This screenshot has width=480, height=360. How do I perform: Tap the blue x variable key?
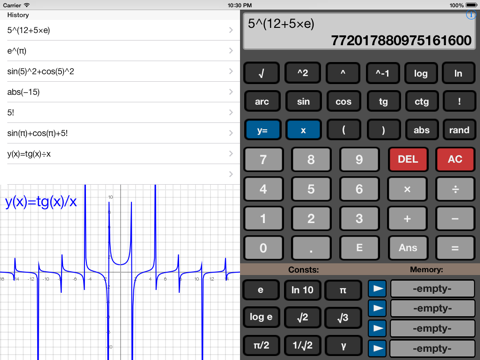303,130
